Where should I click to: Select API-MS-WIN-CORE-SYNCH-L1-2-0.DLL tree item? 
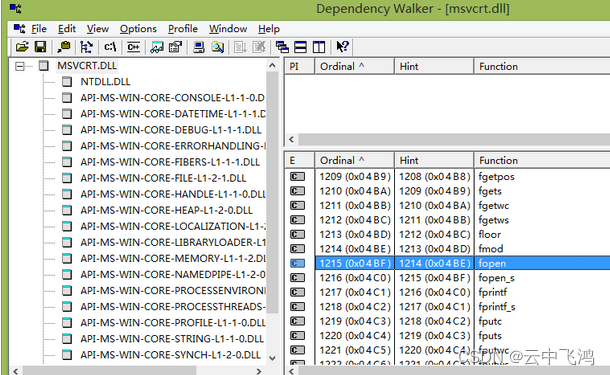coord(170,355)
